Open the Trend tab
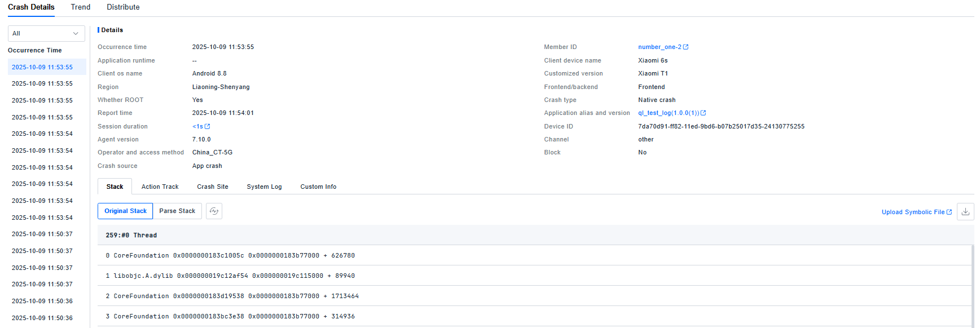980x328 pixels. point(81,7)
